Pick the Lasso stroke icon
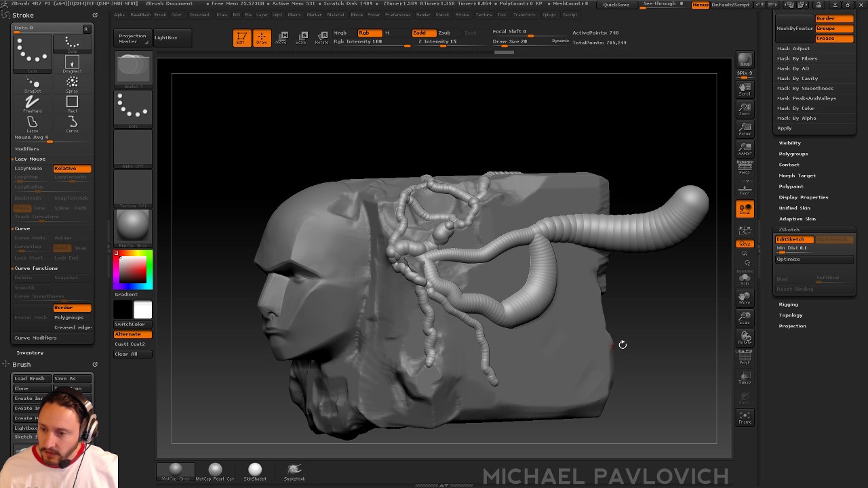The image size is (868, 488). click(x=32, y=124)
